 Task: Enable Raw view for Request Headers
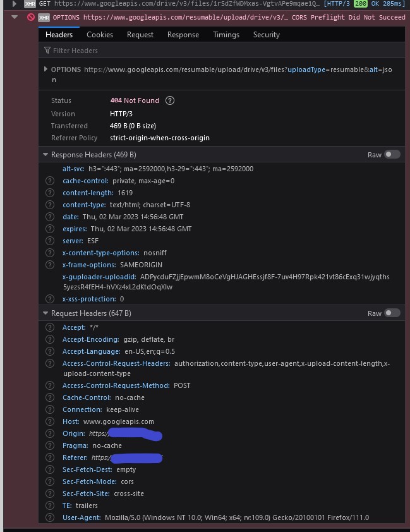click(x=391, y=312)
